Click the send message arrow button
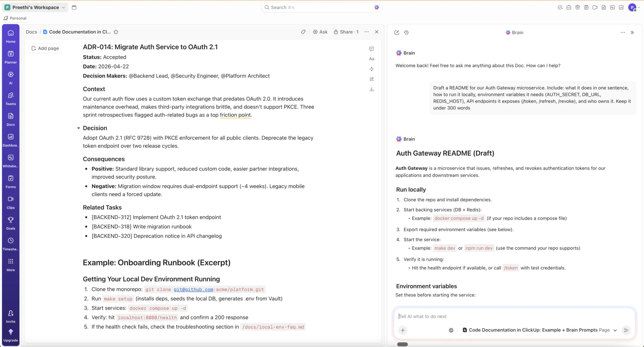 pyautogui.click(x=626, y=330)
